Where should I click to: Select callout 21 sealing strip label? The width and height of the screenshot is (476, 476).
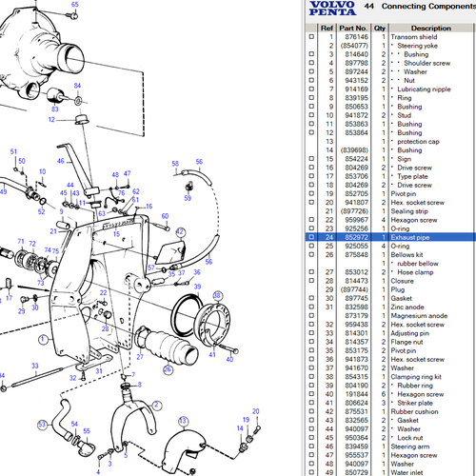53,231
